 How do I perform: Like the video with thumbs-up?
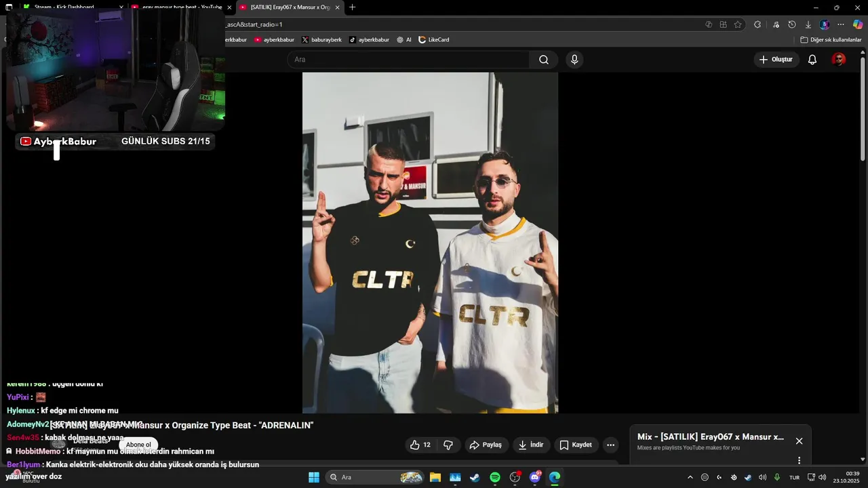pyautogui.click(x=420, y=445)
